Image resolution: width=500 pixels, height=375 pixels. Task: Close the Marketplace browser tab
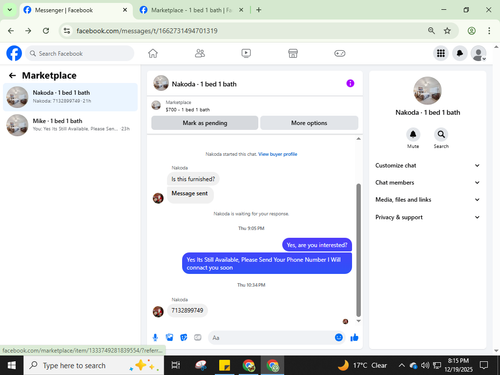241,10
